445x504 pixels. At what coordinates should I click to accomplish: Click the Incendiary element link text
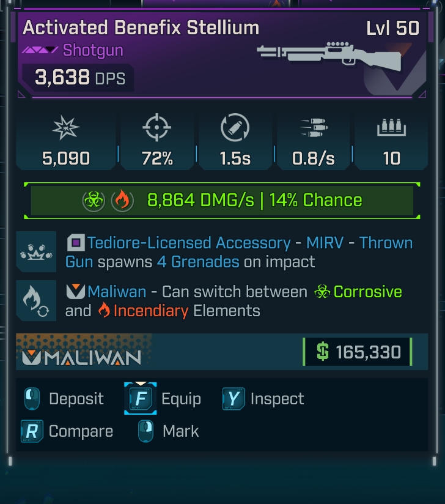pyautogui.click(x=151, y=311)
